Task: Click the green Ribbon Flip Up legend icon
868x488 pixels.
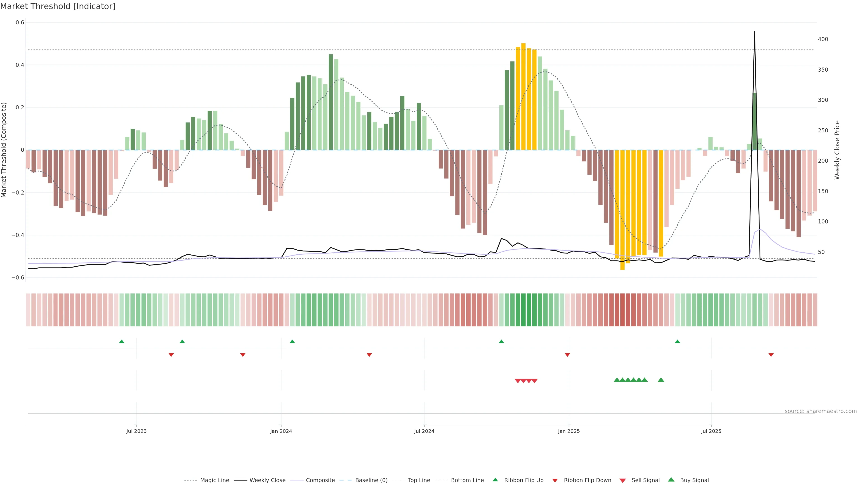Action: 495,480
